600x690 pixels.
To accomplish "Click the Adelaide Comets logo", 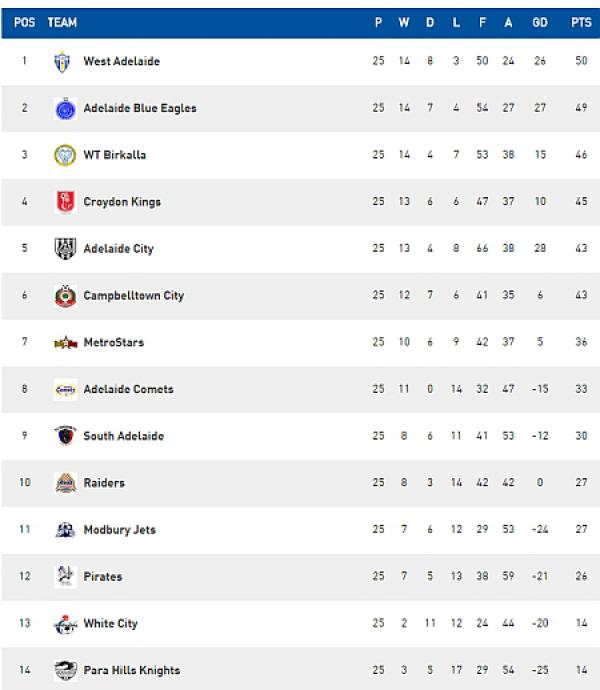I will point(65,390).
